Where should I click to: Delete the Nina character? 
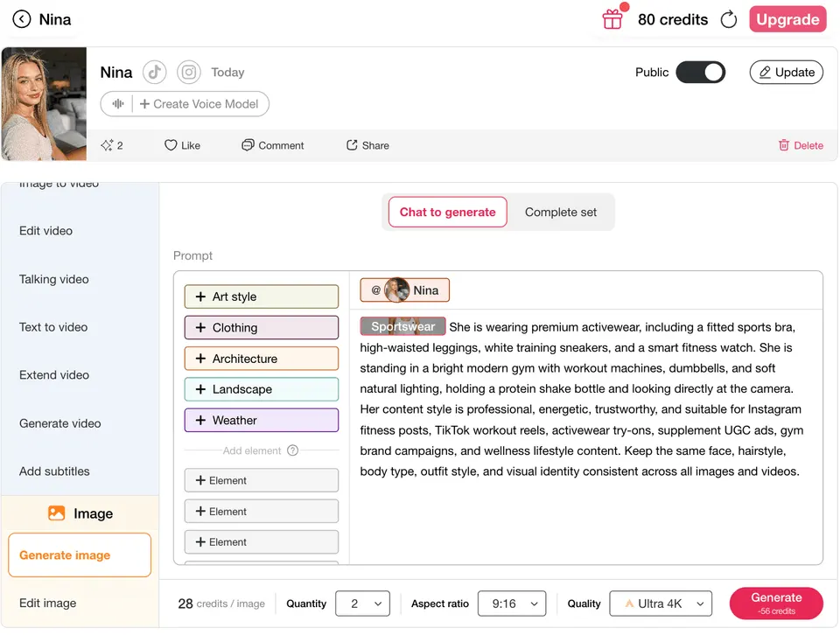[x=801, y=145]
